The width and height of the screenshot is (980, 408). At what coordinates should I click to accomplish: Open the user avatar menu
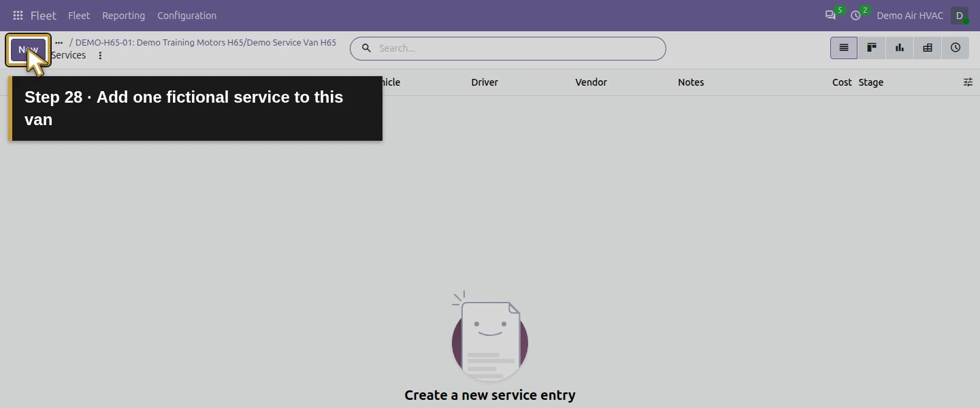coord(960,15)
